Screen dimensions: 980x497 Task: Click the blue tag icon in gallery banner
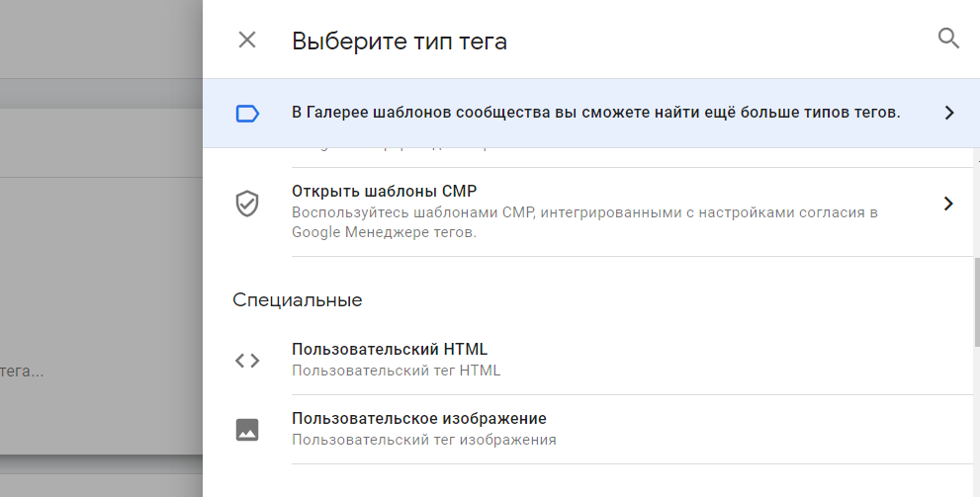(247, 114)
